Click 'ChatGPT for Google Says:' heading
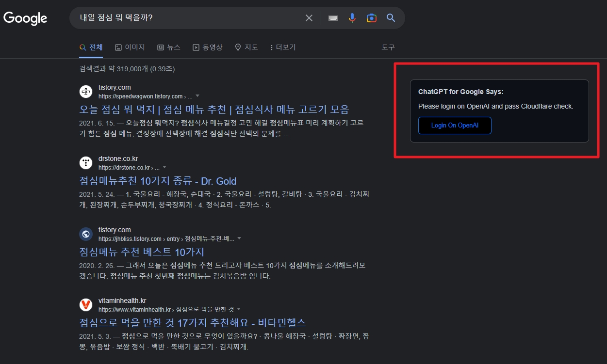 click(x=460, y=92)
